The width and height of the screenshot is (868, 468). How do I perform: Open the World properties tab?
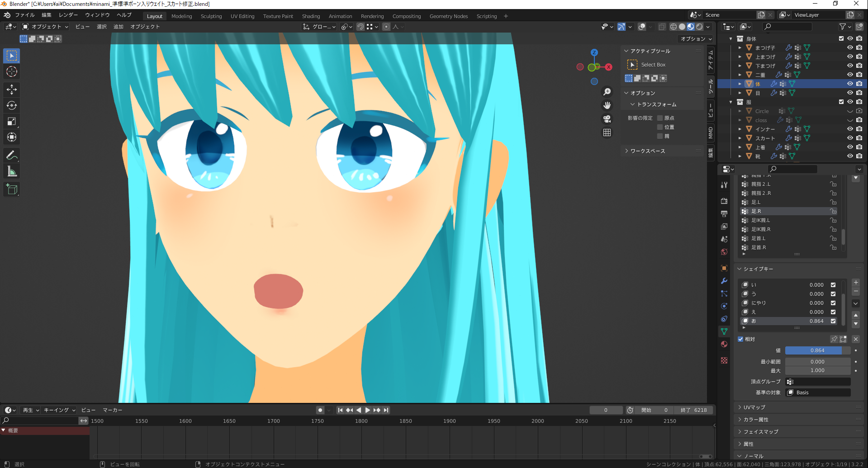pos(724,252)
